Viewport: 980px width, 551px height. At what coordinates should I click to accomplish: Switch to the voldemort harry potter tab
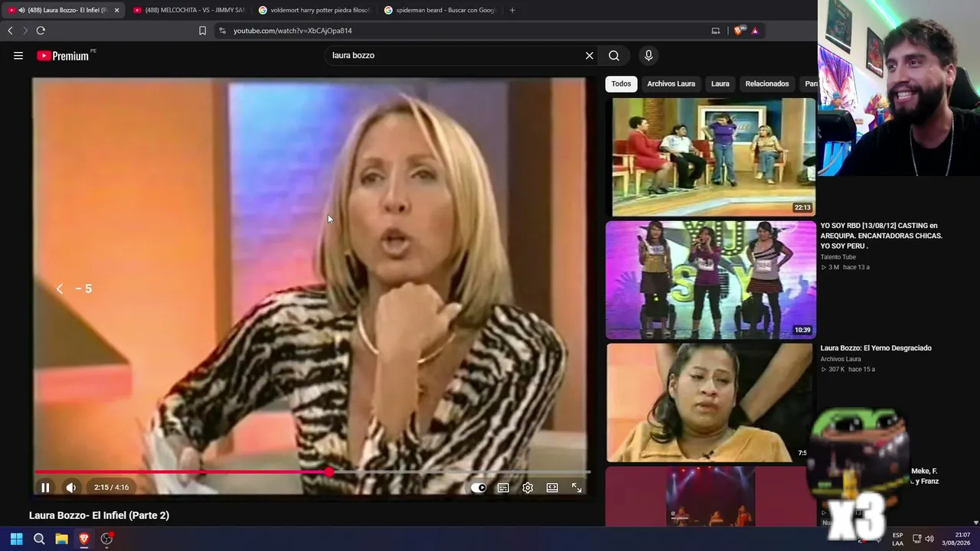[314, 10]
